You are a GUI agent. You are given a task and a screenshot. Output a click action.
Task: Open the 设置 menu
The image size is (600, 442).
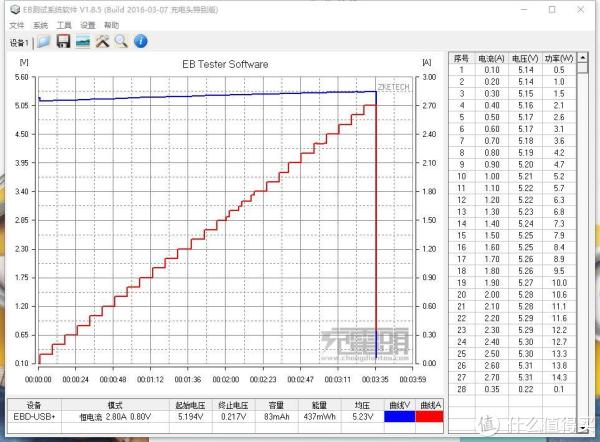[88, 26]
